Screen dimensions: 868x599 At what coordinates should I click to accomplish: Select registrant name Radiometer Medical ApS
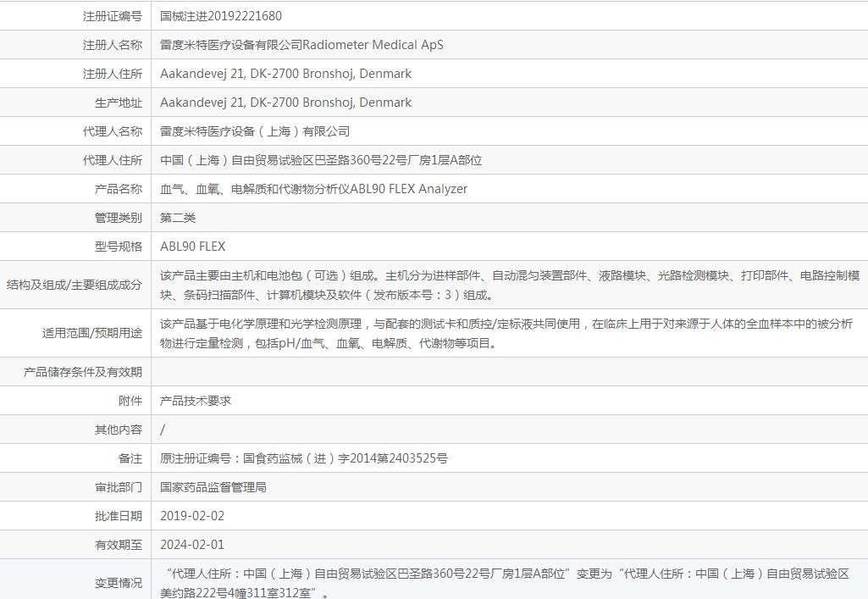coord(373,45)
